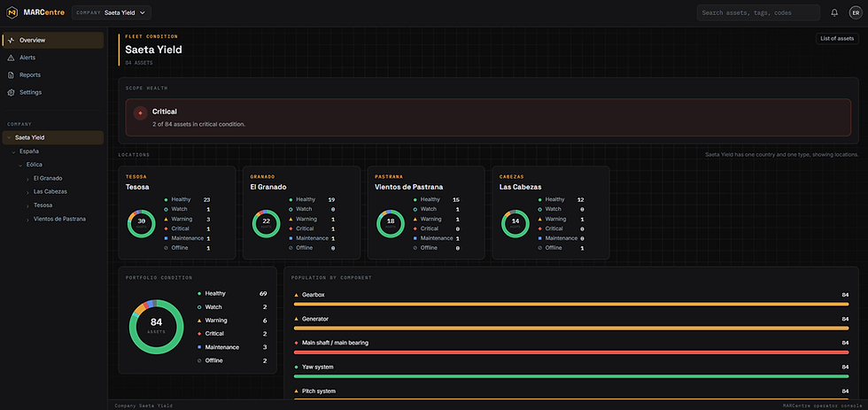
Task: Click the Healthy 23 row in Tesosa card
Action: click(187, 200)
